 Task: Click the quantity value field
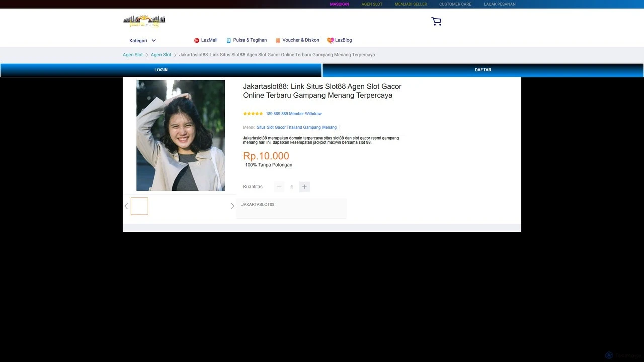(292, 187)
